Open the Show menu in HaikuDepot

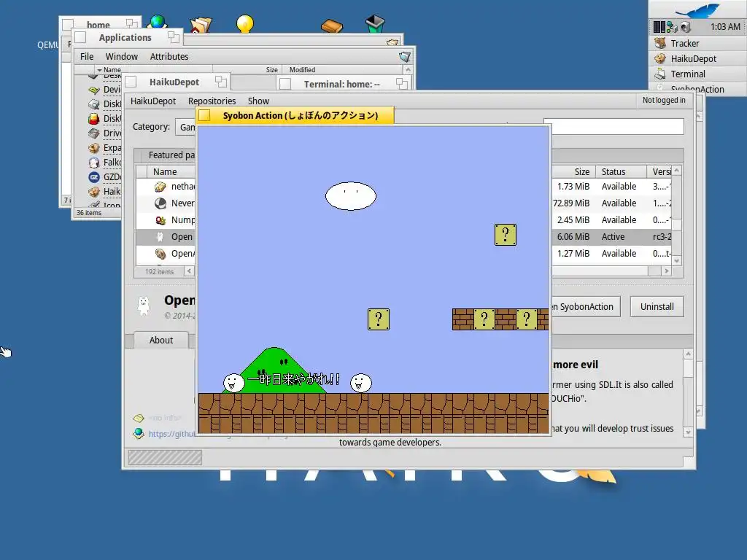click(x=258, y=101)
